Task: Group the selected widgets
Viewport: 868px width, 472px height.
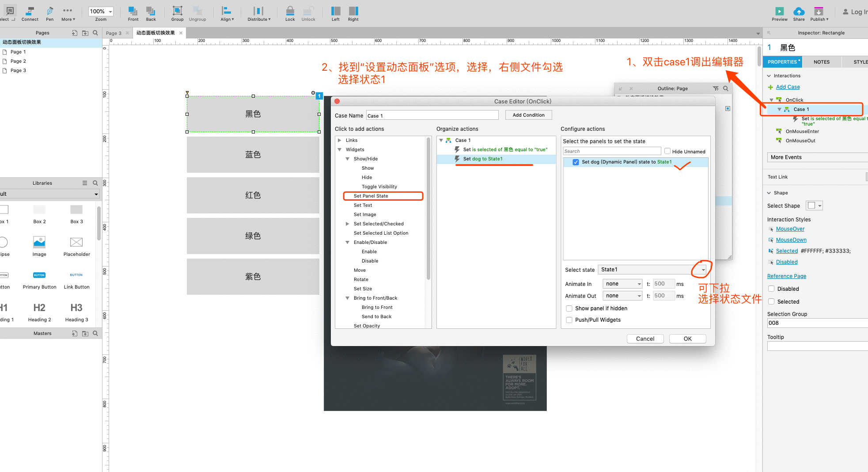Action: tap(177, 14)
